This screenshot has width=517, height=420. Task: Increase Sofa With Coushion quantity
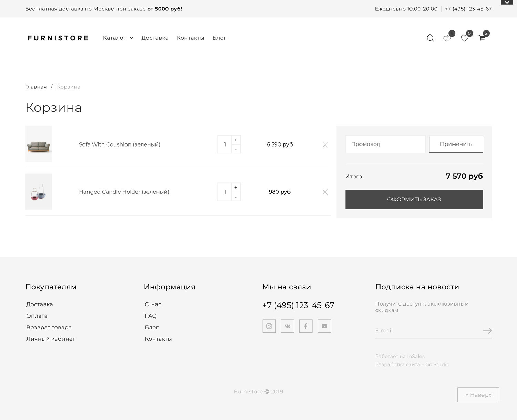click(236, 140)
